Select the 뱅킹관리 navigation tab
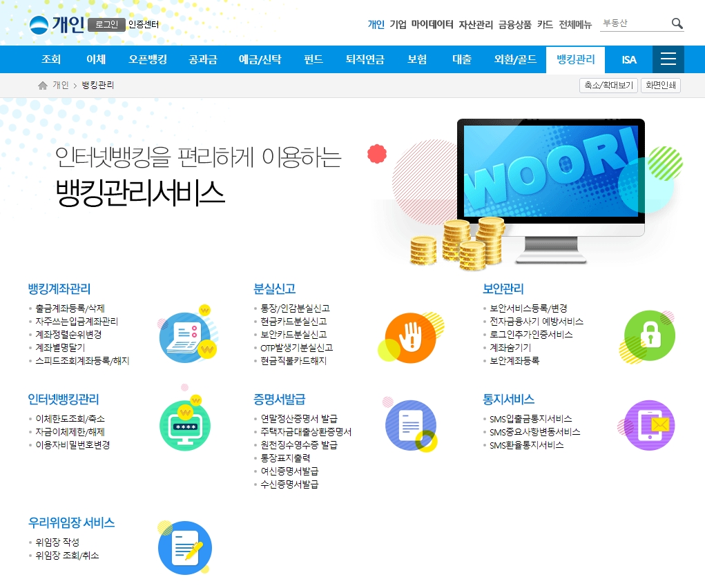This screenshot has height=588, width=705. (x=575, y=59)
